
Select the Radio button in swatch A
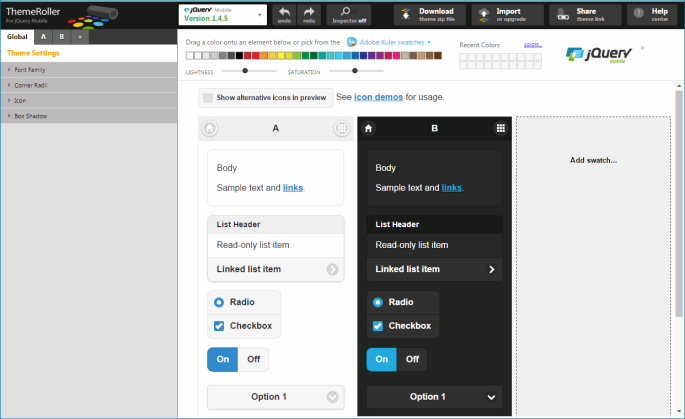244,302
